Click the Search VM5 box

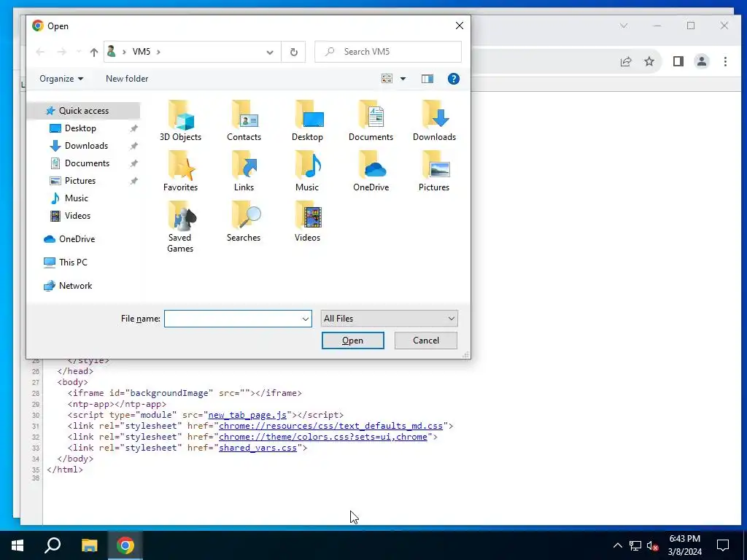[x=388, y=52]
